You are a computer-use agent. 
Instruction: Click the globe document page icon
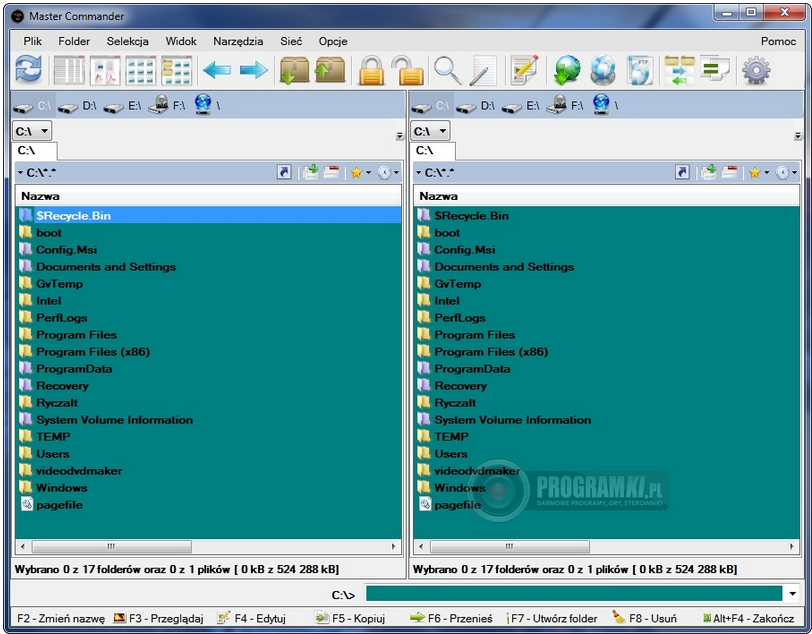pyautogui.click(x=639, y=70)
